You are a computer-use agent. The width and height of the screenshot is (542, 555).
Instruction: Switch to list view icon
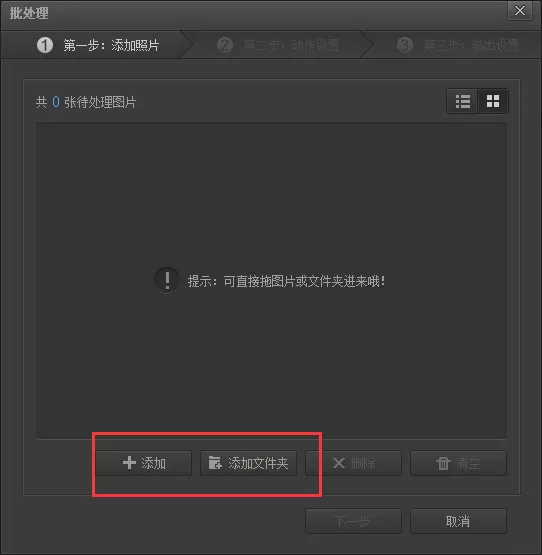tap(462, 101)
